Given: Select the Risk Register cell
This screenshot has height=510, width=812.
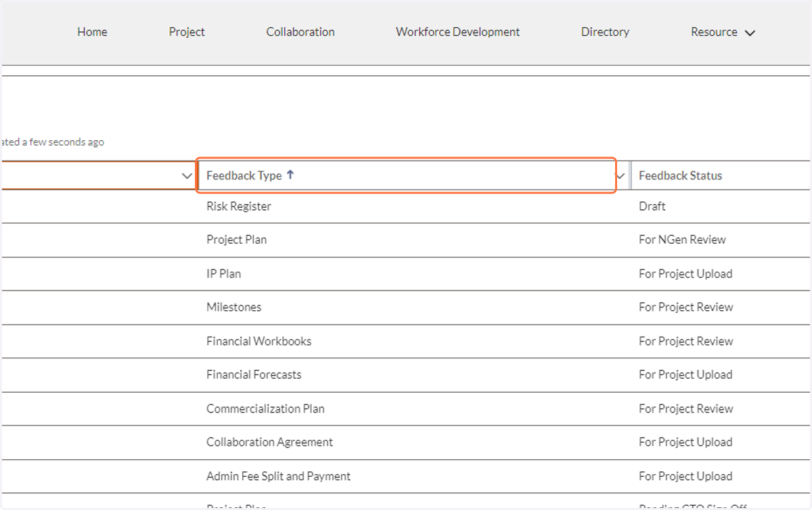Looking at the screenshot, I should click(x=239, y=207).
